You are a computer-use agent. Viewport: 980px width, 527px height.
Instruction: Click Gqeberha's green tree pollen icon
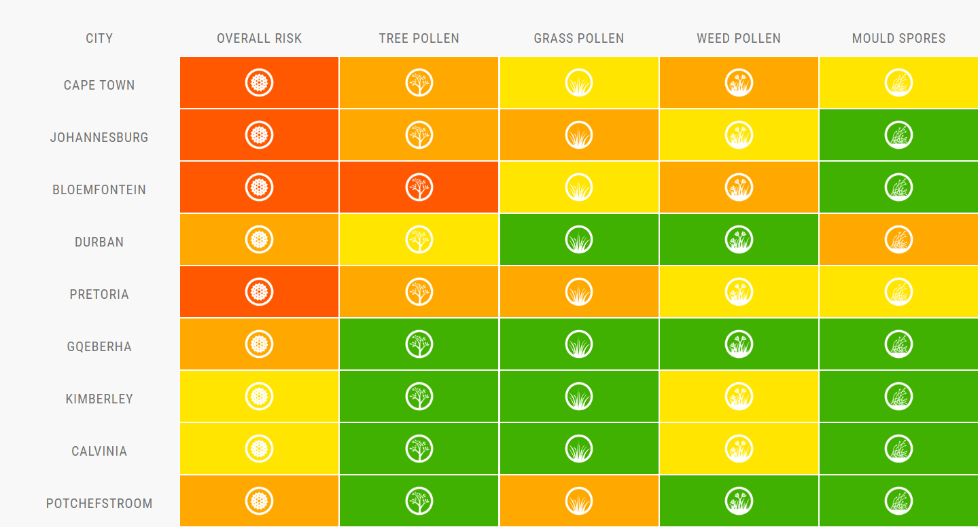coord(419,344)
